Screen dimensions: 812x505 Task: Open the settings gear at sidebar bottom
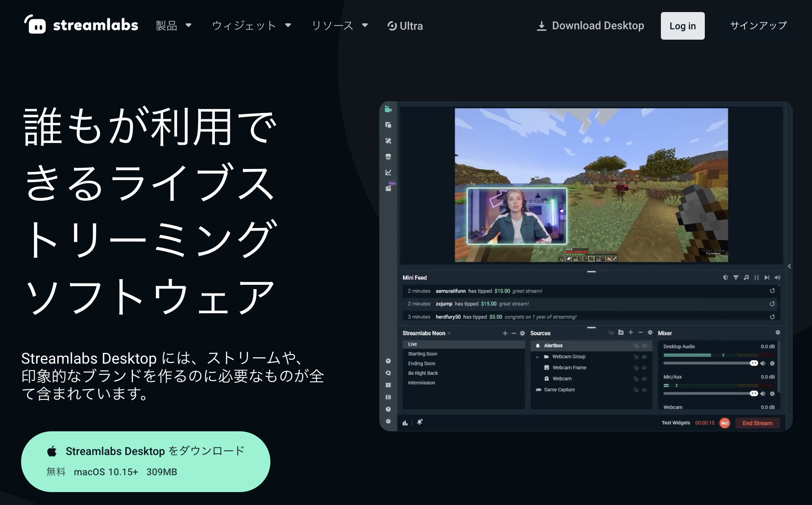click(388, 421)
